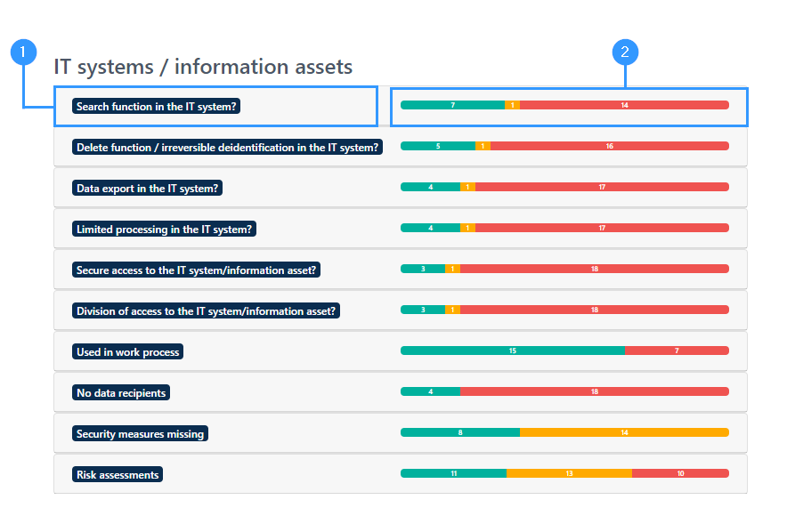Click the annotation marker number 2
795x532 pixels.
click(x=625, y=52)
